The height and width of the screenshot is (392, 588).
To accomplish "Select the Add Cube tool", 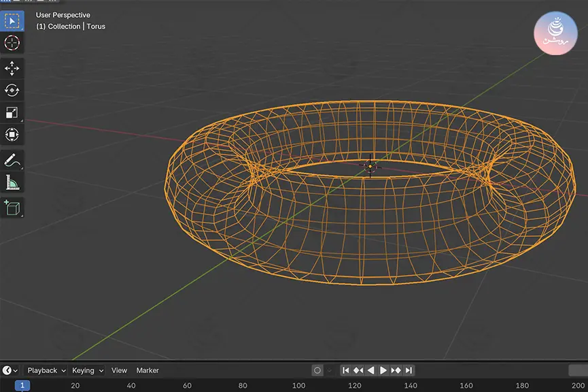I will 12,208.
